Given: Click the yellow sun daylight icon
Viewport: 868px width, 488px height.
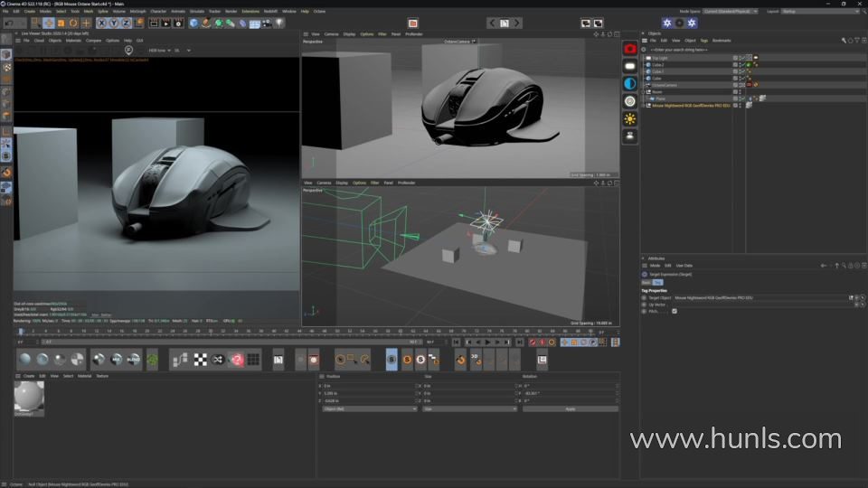Looking at the screenshot, I should (x=630, y=118).
